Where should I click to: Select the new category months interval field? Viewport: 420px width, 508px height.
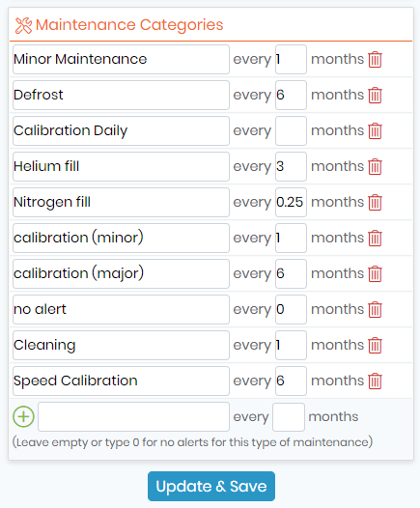[289, 417]
